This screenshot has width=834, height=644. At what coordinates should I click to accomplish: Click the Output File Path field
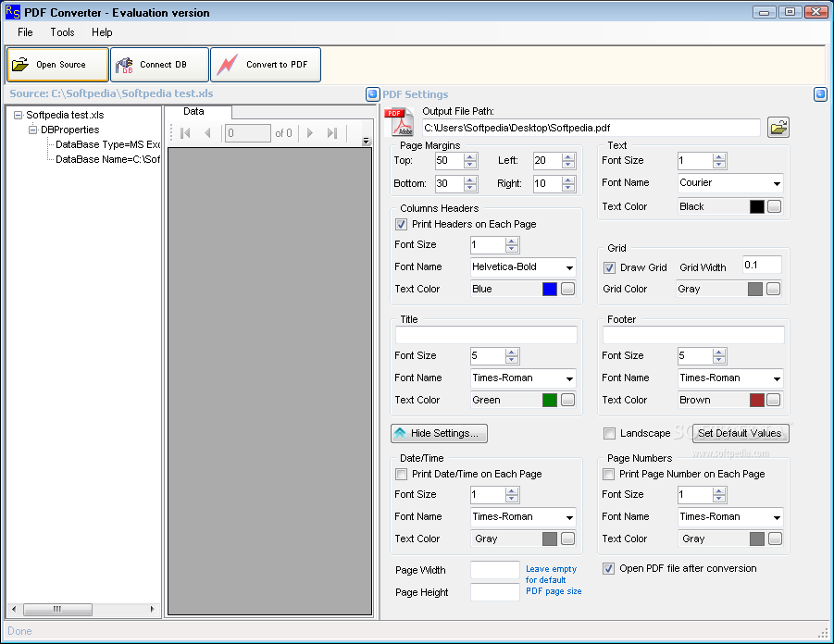tap(591, 128)
